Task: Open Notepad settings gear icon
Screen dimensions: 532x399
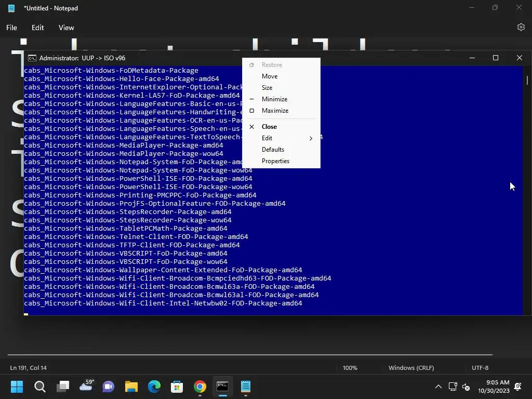Action: click(521, 27)
